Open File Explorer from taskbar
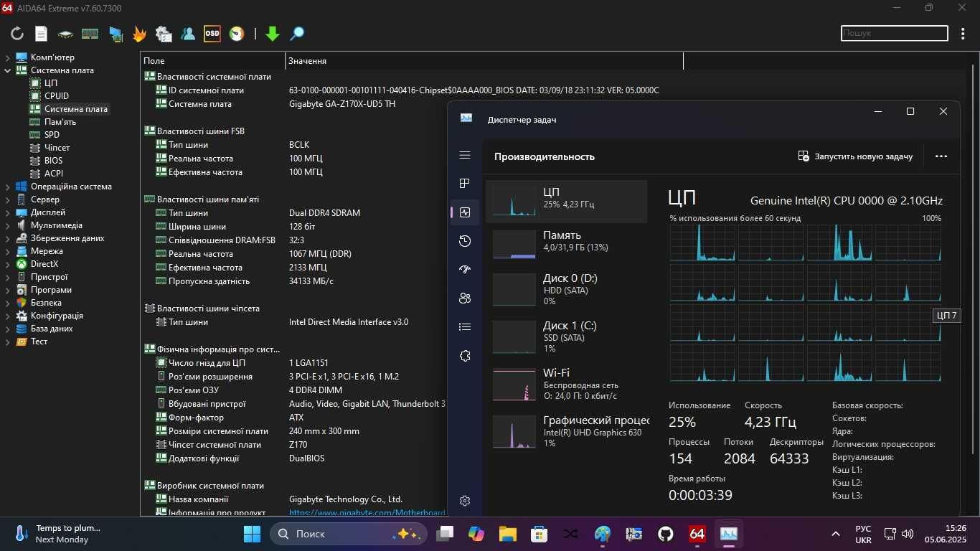Viewport: 980px width, 551px height. [508, 534]
